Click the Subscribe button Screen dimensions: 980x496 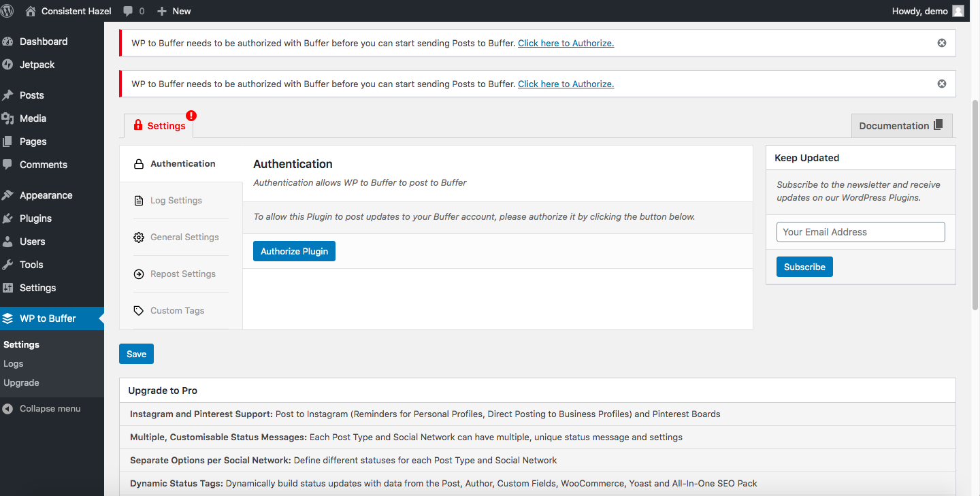pyautogui.click(x=804, y=267)
